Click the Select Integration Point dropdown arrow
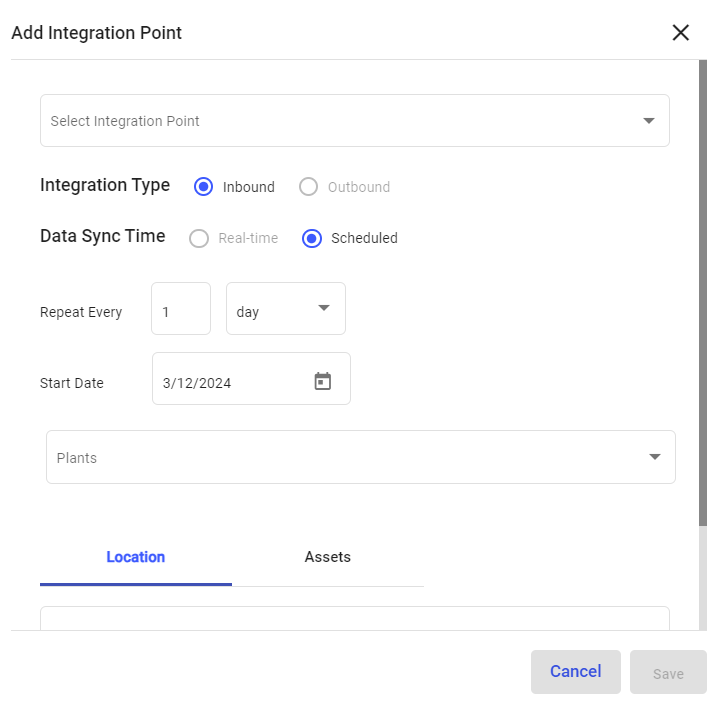 coord(648,121)
